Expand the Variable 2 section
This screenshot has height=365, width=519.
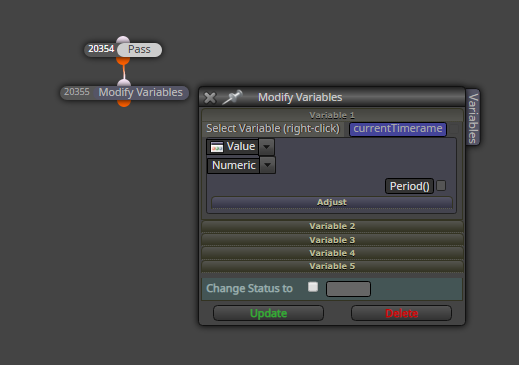pos(332,226)
